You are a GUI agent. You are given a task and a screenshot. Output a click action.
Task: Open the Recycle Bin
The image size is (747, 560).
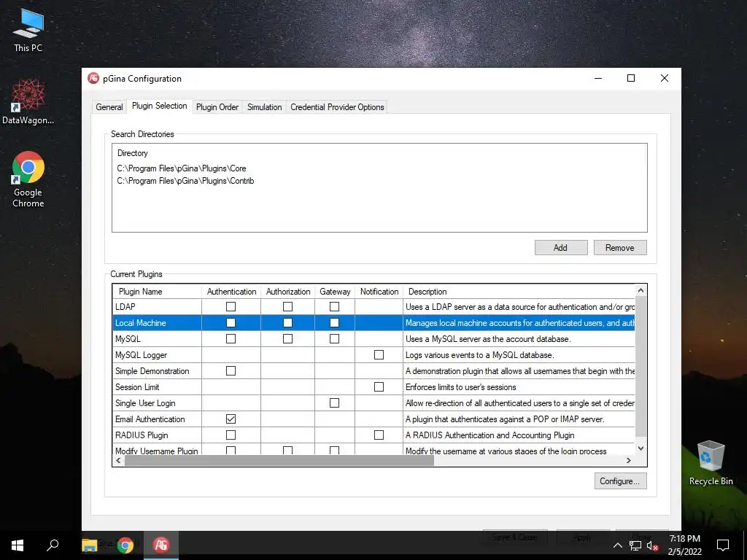coord(711,463)
